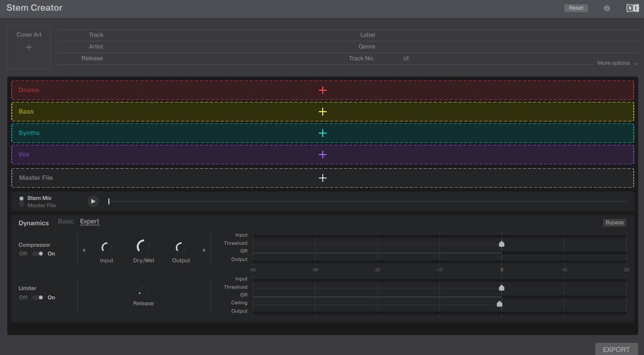Screen dimensions: 644x355
Task: Add audio to the Vox stem
Action: [x=322, y=155]
